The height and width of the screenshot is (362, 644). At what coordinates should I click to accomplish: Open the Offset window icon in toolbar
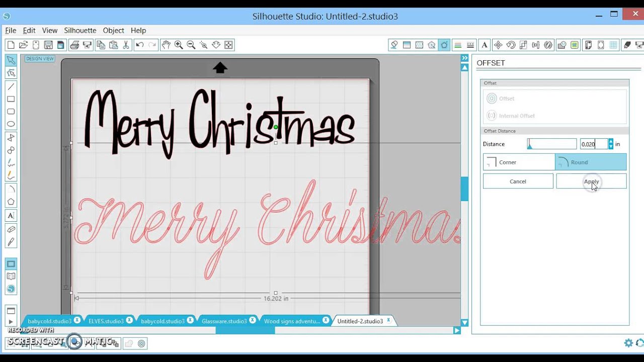pos(444,45)
